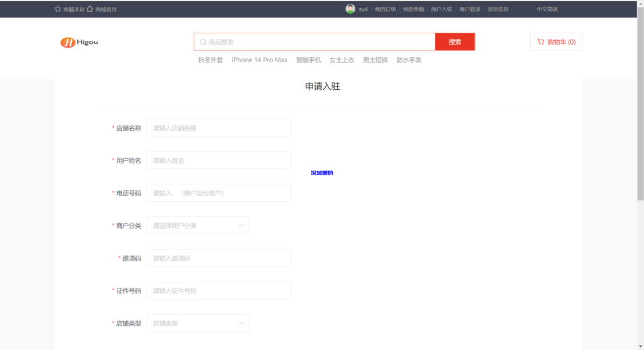Click the red 搜索 button
Screen dimensions: 644x350
coord(455,42)
